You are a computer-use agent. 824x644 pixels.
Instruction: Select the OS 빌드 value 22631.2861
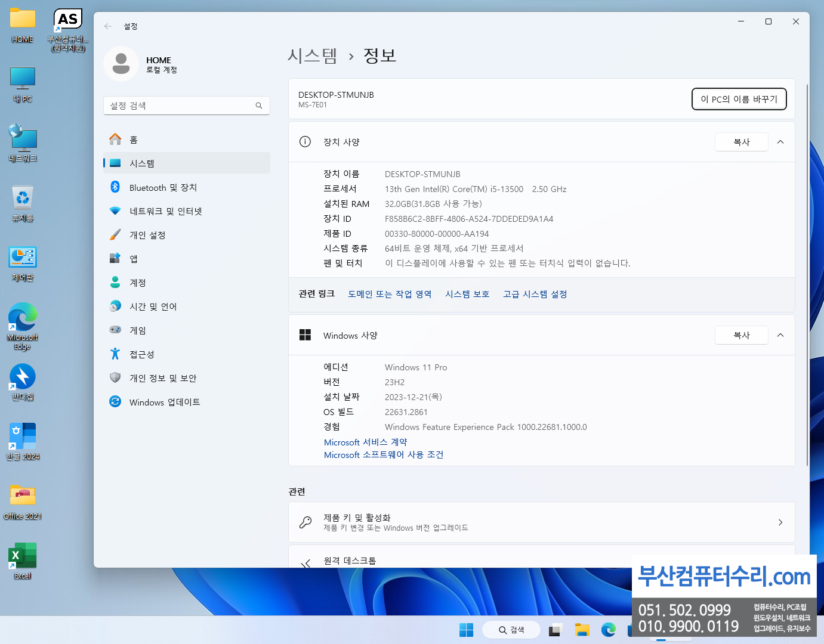tap(406, 412)
